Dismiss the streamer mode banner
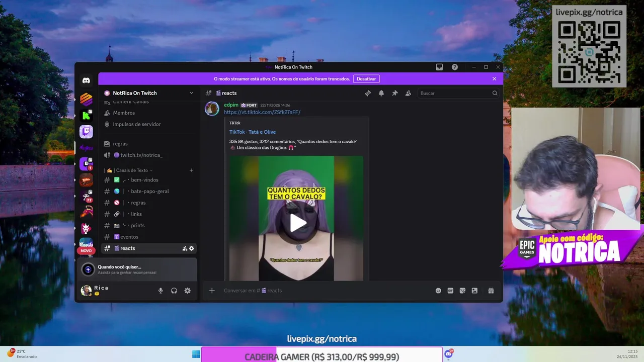Screen dimensions: 644x362 (x=494, y=79)
